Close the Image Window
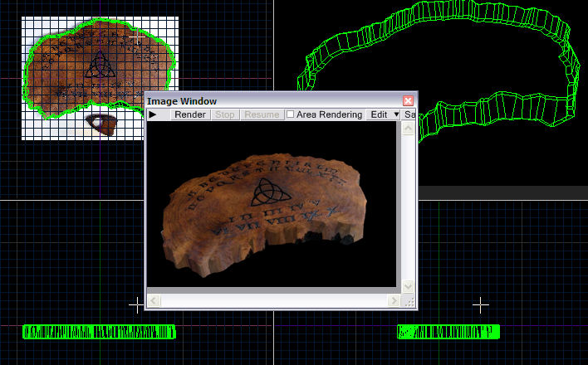 408,100
